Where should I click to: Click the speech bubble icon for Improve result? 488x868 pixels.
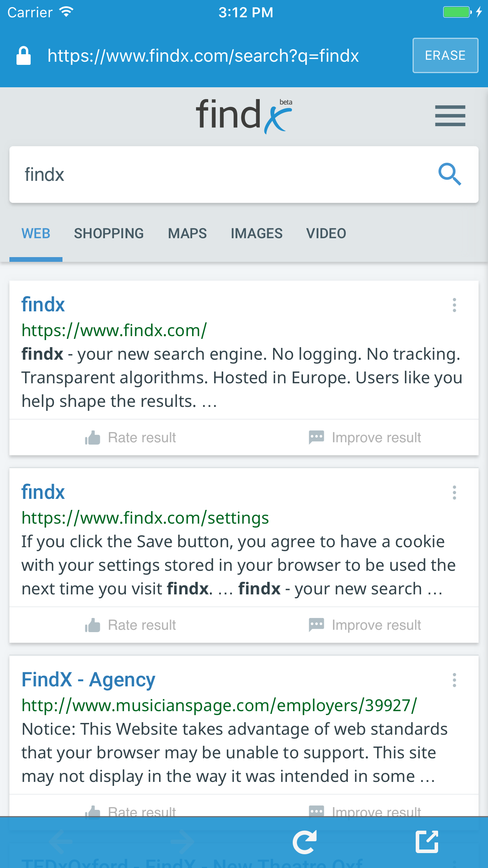pos(316,437)
